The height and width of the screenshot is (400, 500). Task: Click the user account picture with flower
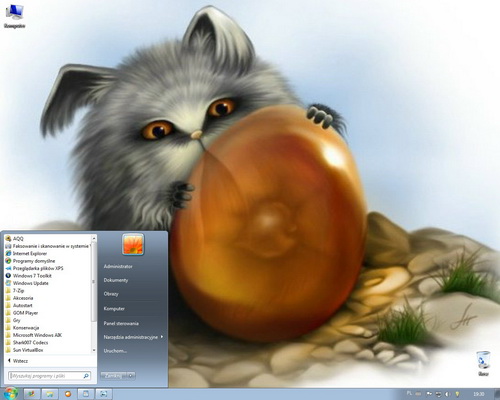(133, 244)
